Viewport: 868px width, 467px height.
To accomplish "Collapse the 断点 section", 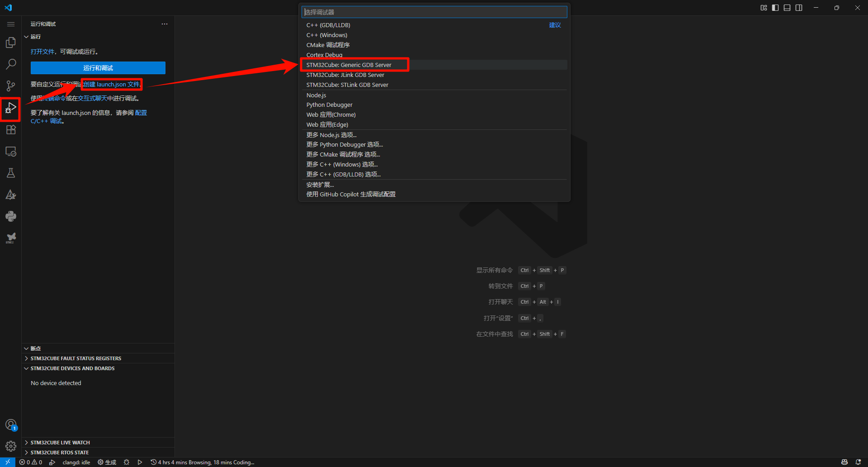I will coord(98,348).
